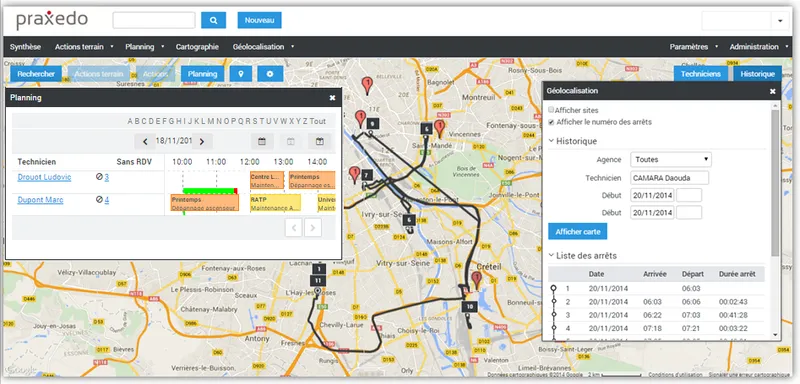
Task: Go to next day in Planning panel
Action: point(202,142)
